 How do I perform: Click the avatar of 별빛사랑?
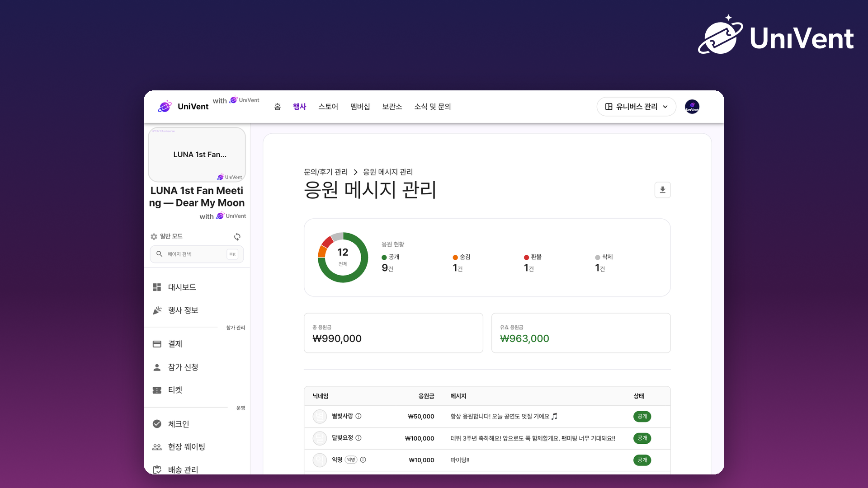pos(320,416)
